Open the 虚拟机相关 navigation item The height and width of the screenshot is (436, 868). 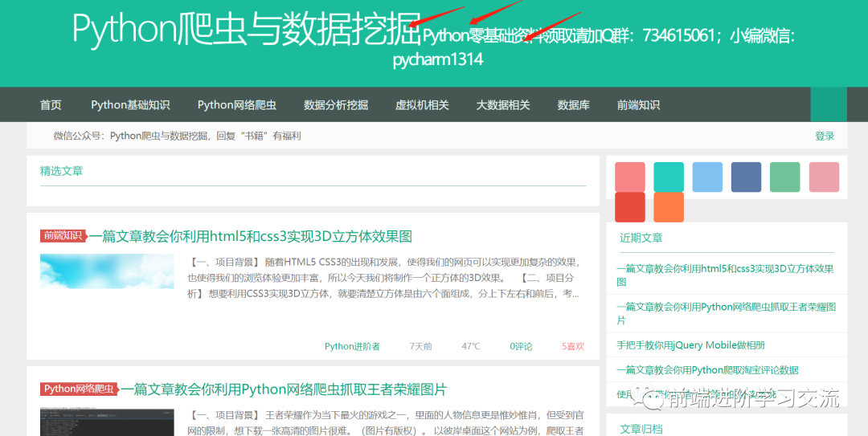click(422, 104)
